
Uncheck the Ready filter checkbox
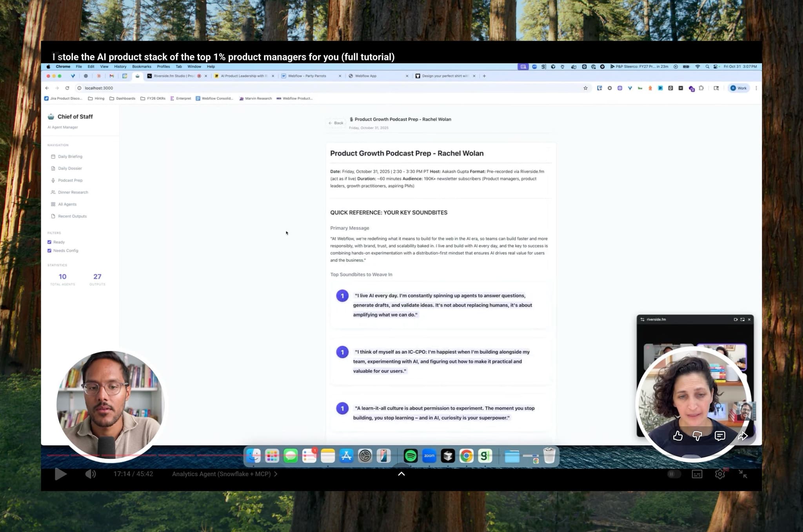coord(49,242)
